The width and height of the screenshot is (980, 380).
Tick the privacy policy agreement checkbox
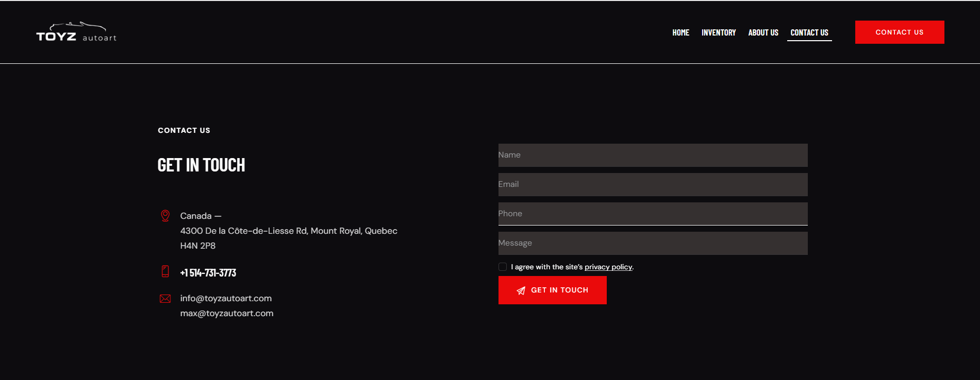(x=503, y=267)
